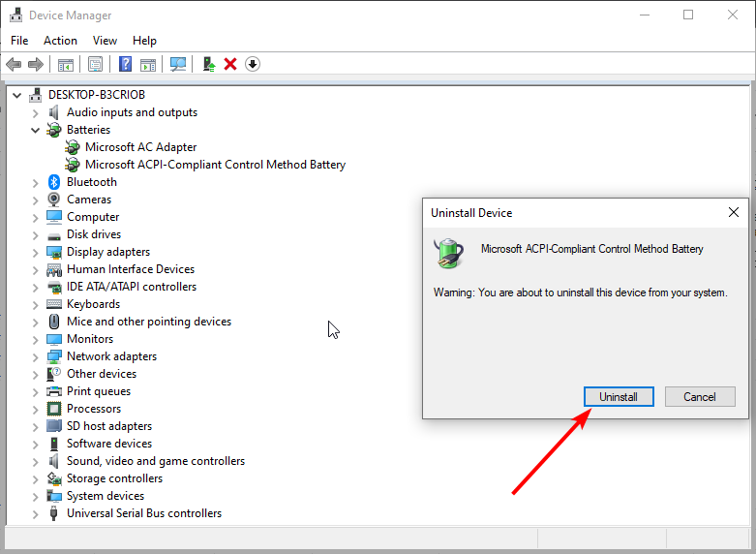Toggle the Show/Hide Action Pane icon
The image size is (756, 554).
148,64
